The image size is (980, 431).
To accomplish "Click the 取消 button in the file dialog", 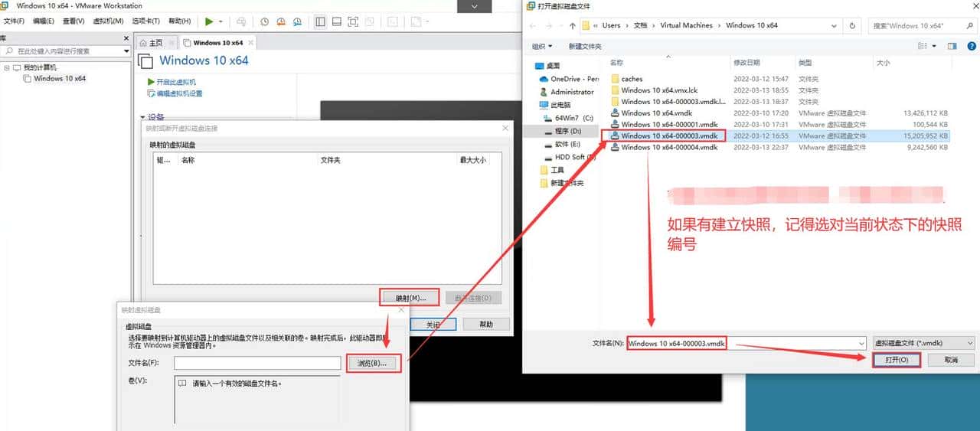I will (951, 360).
